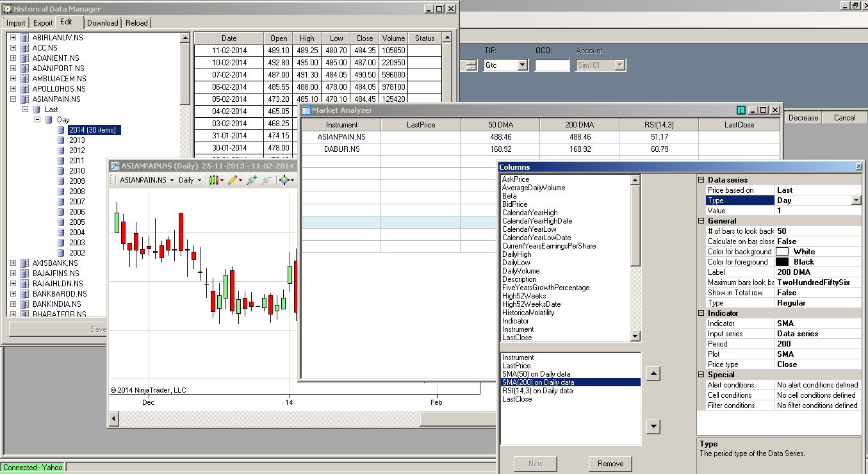Click the New button in Columns dialog
Image resolution: width=868 pixels, height=474 pixels.
click(x=536, y=464)
